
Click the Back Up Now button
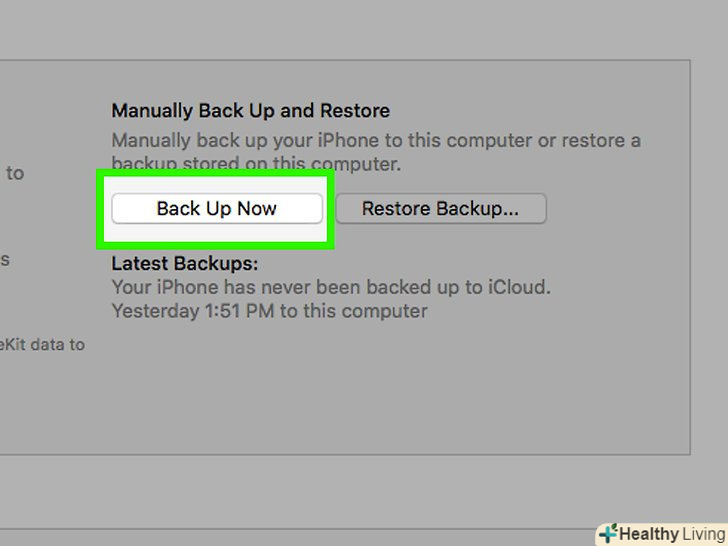pyautogui.click(x=216, y=209)
